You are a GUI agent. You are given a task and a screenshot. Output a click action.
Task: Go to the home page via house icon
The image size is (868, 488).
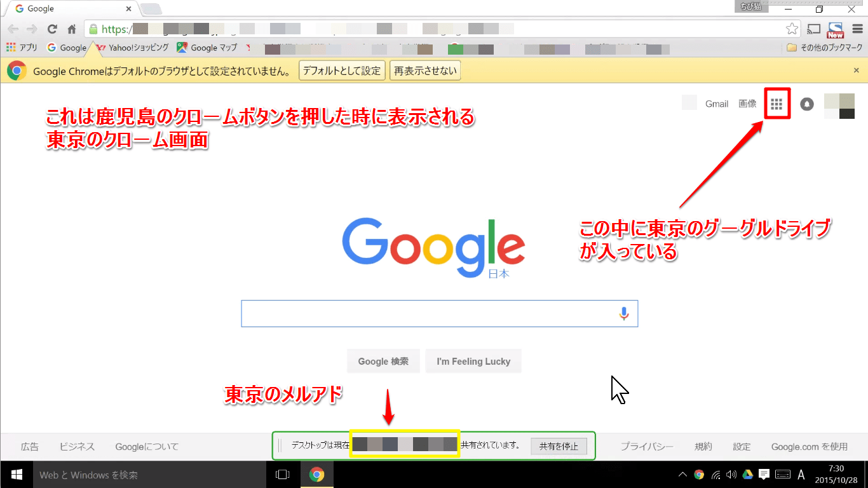point(72,29)
